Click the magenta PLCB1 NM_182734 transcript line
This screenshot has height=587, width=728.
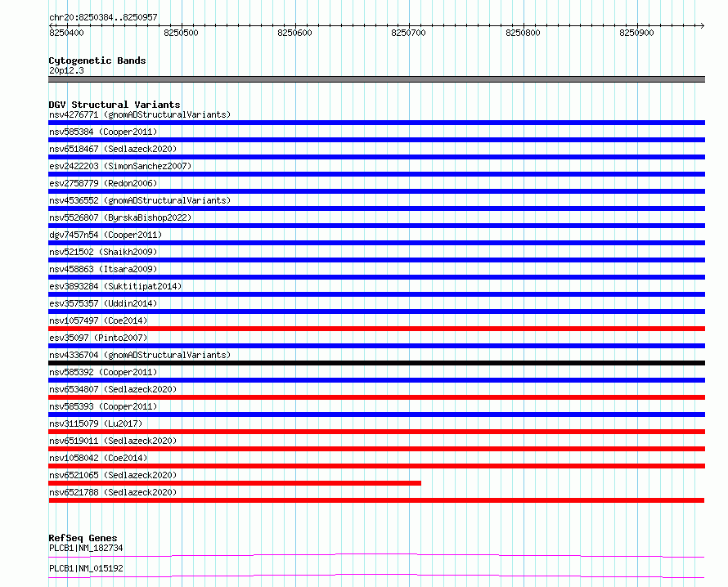(x=376, y=555)
